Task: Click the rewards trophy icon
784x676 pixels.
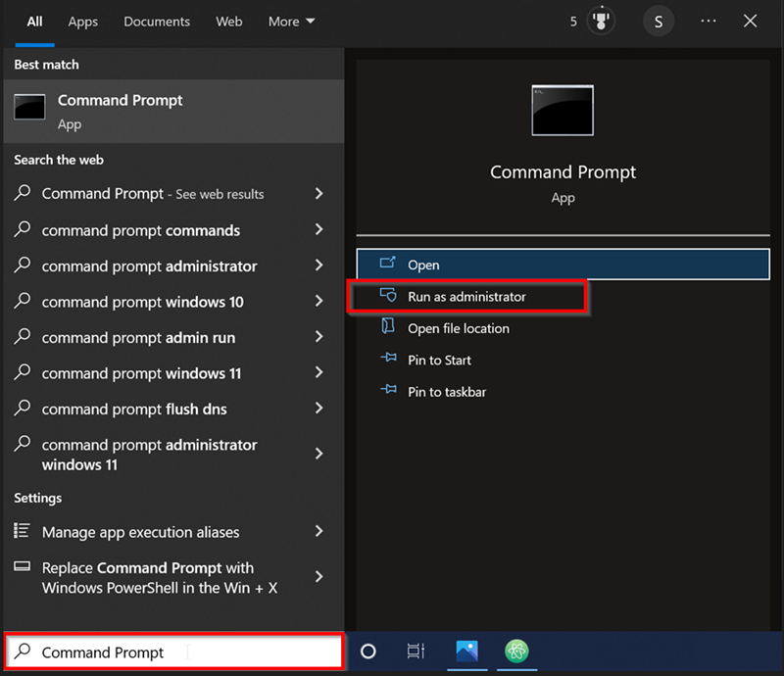Action: pyautogui.click(x=599, y=21)
